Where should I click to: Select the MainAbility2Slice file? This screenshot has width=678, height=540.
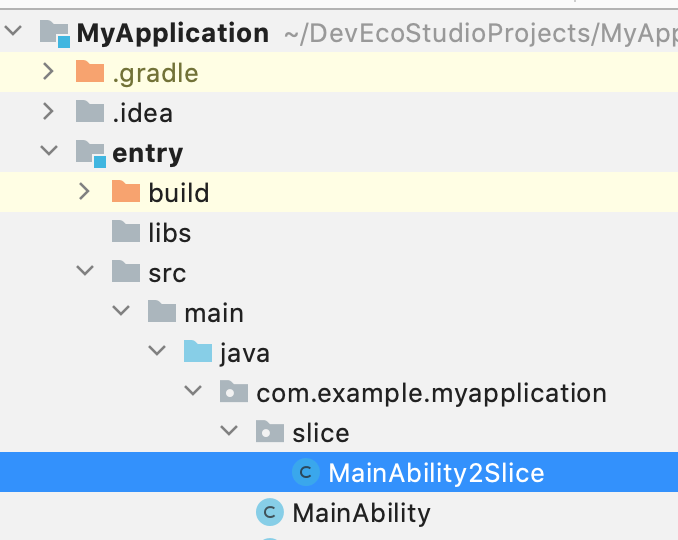click(436, 473)
